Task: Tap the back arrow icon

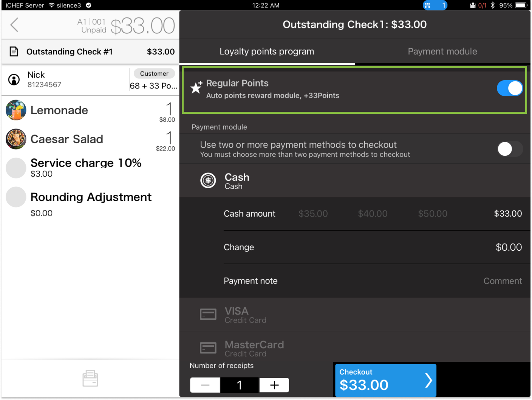Action: click(14, 25)
